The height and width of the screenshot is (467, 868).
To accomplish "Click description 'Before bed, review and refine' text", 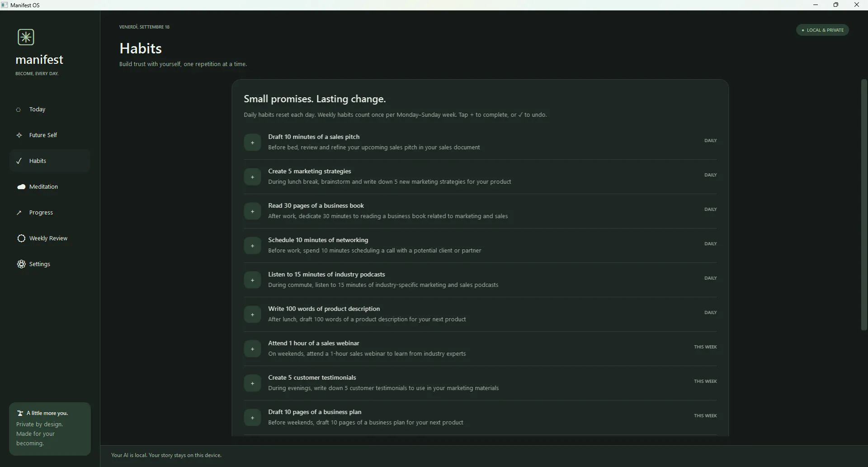I will click(x=374, y=147).
